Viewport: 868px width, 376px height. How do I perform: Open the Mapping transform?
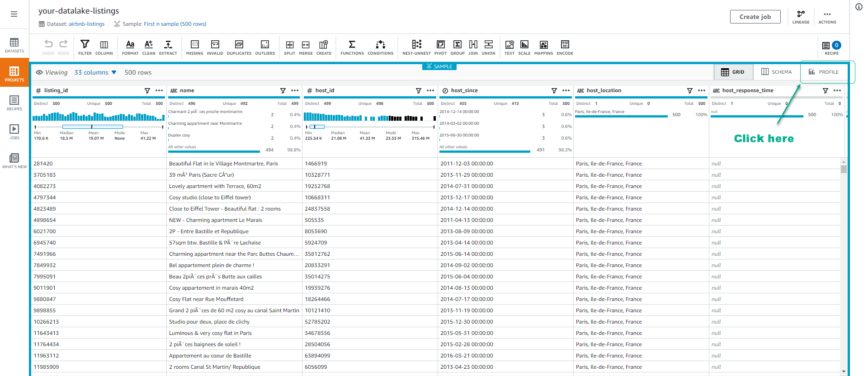[x=544, y=47]
